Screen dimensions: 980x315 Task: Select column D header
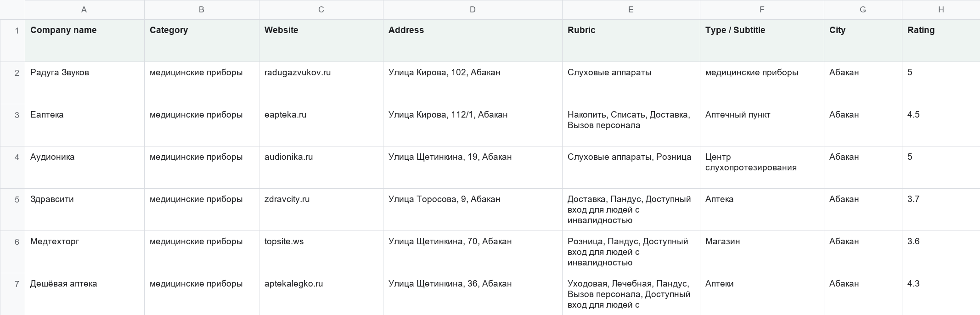click(x=473, y=10)
